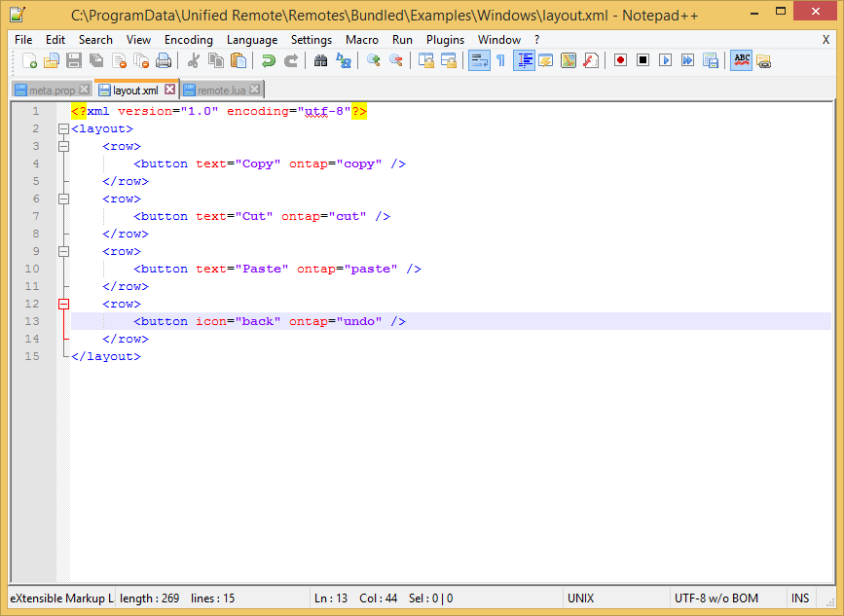The image size is (844, 616).
Task: Open the user defined language dialog icon
Action: [546, 60]
